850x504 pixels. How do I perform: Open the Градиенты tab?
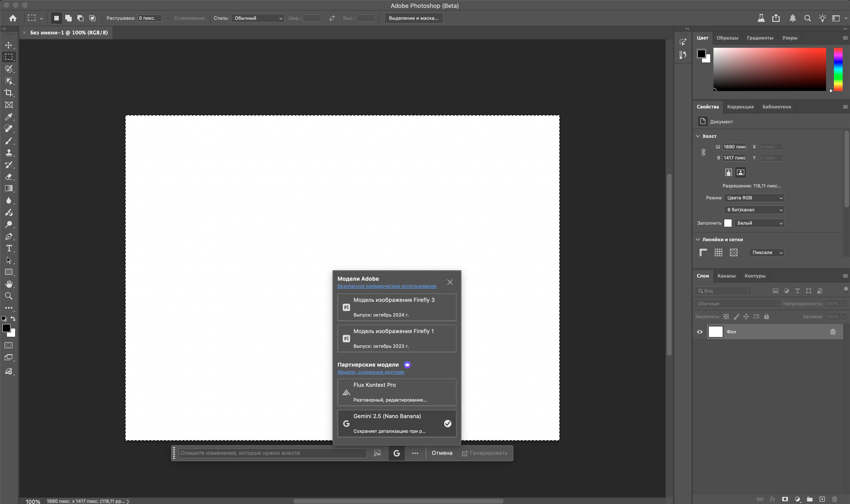point(760,38)
